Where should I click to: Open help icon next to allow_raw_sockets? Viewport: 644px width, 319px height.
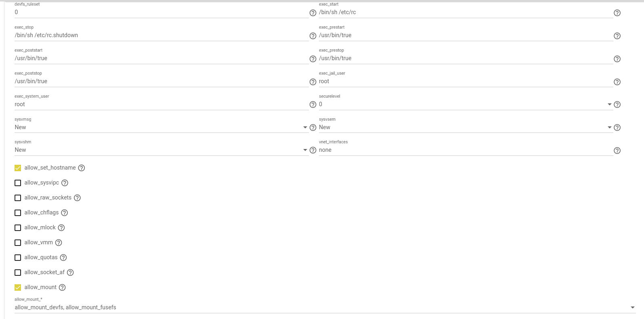[78, 198]
